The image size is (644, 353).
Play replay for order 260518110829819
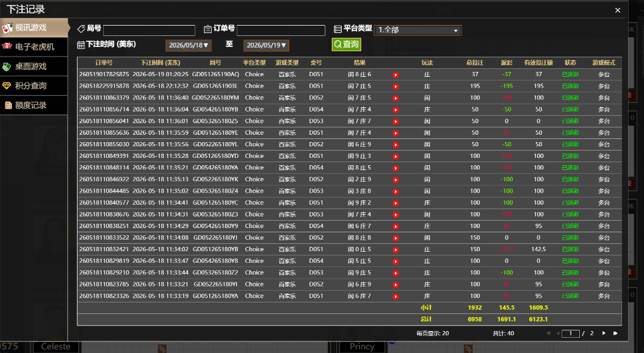coord(396,261)
